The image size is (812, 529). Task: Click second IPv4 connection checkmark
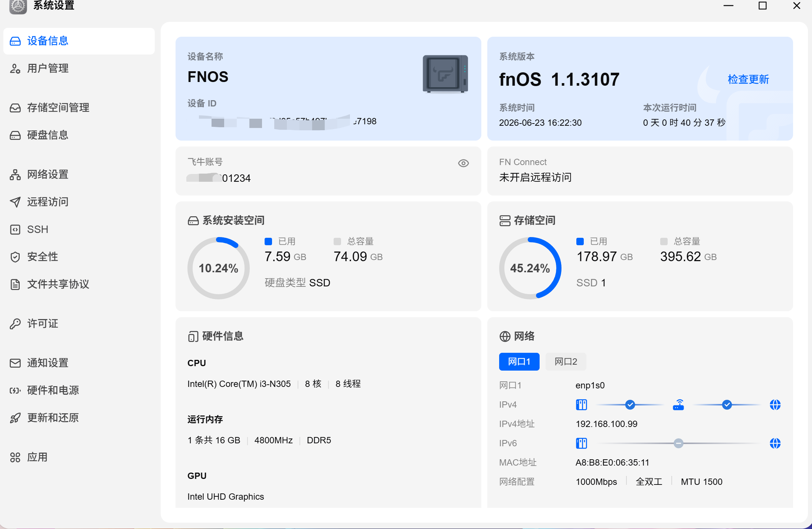[727, 405]
